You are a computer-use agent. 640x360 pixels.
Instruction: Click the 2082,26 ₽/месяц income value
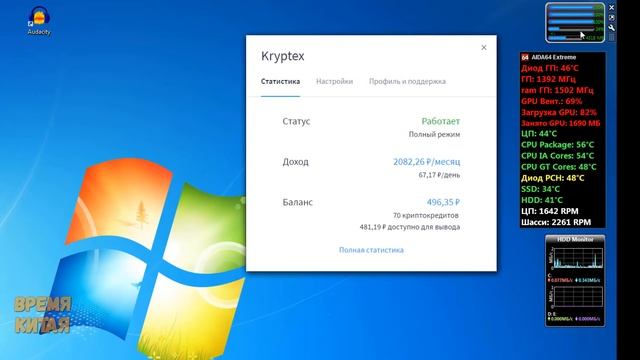pyautogui.click(x=427, y=162)
